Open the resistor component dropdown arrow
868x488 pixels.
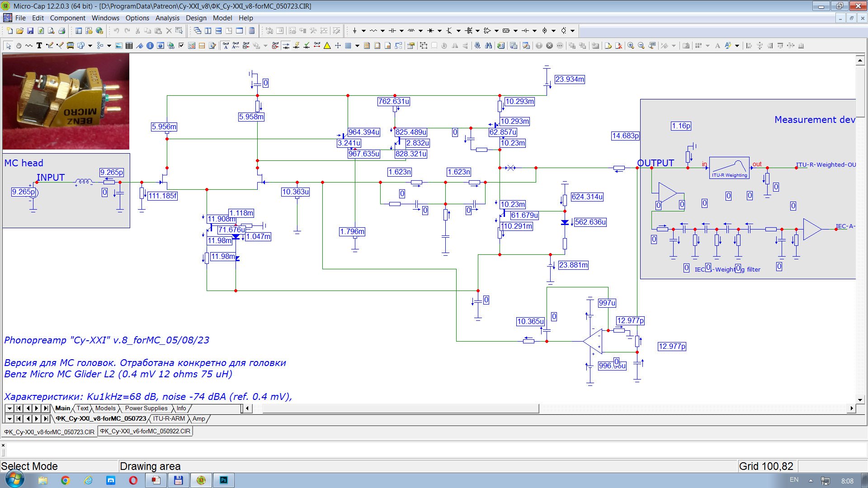click(382, 31)
